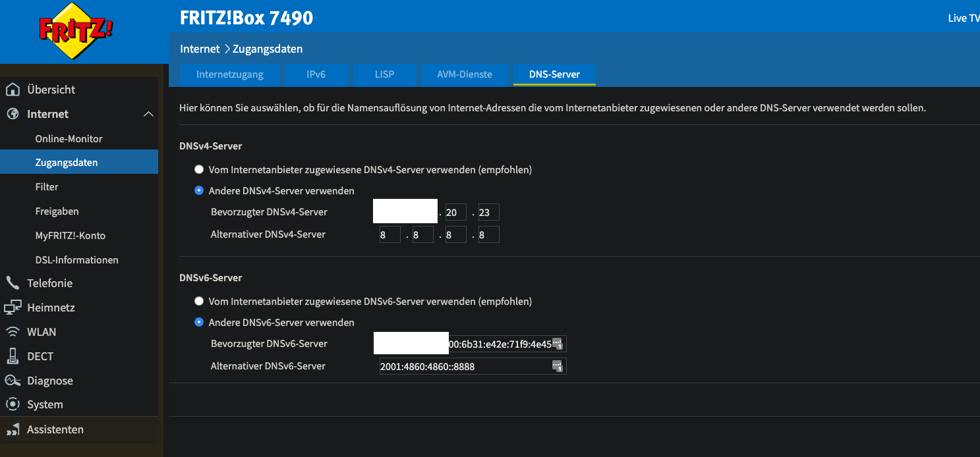This screenshot has width=980, height=457.
Task: Click preferred DNSv4 fourth octet field '23'
Action: [488, 212]
